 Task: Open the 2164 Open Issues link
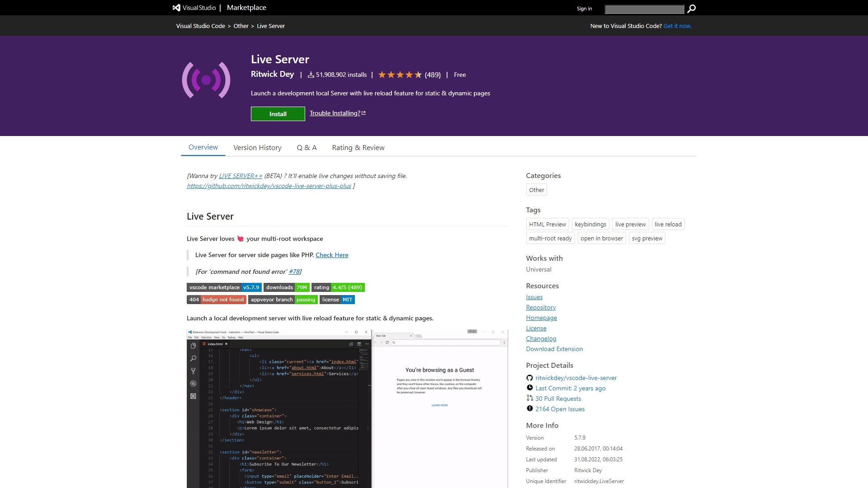click(x=560, y=409)
